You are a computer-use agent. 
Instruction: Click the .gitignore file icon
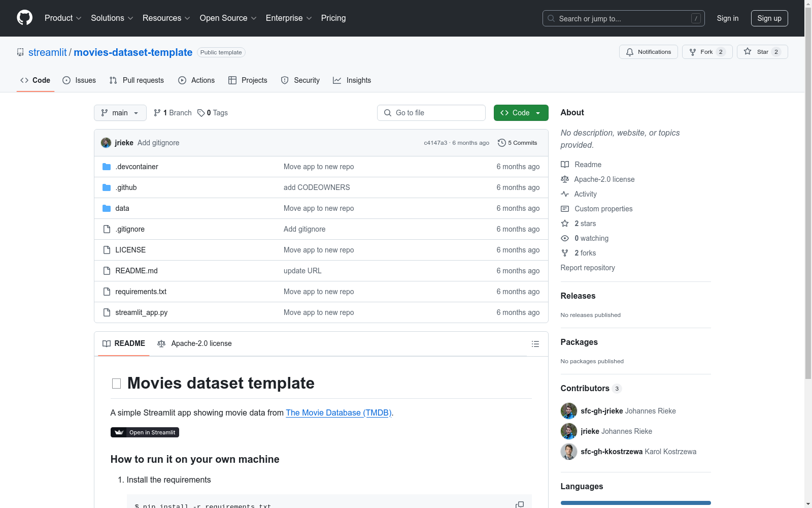tap(107, 229)
